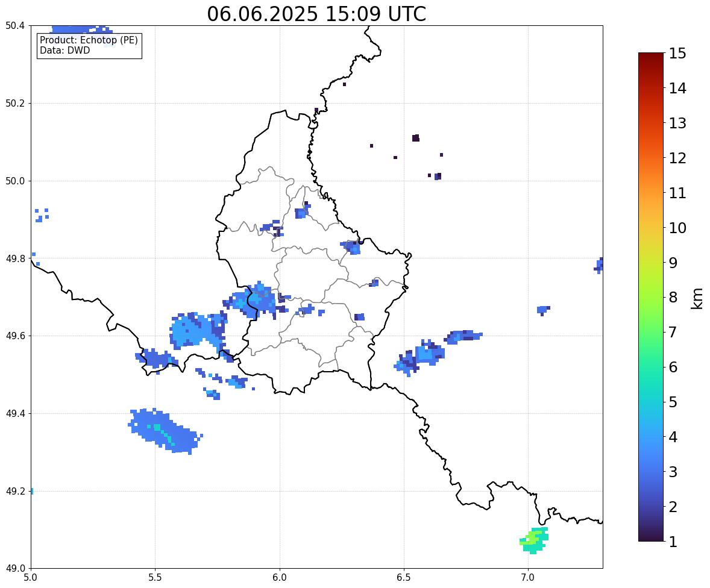Select the colorbar tick label 6
This screenshot has height=588, width=710.
[673, 367]
